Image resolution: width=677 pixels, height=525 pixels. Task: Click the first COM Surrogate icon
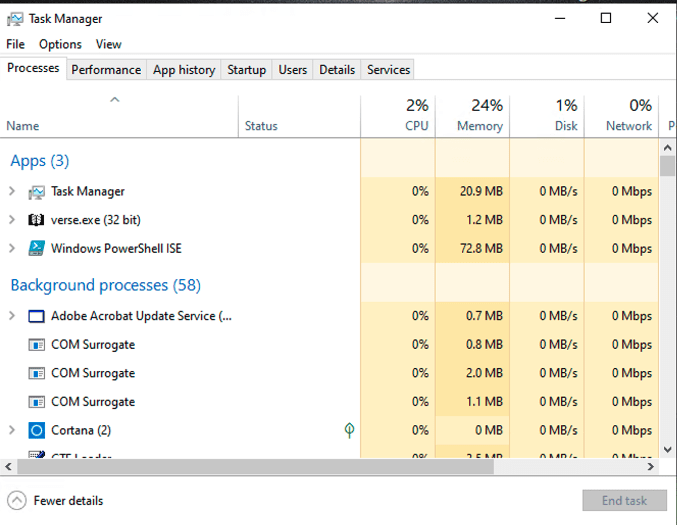37,345
